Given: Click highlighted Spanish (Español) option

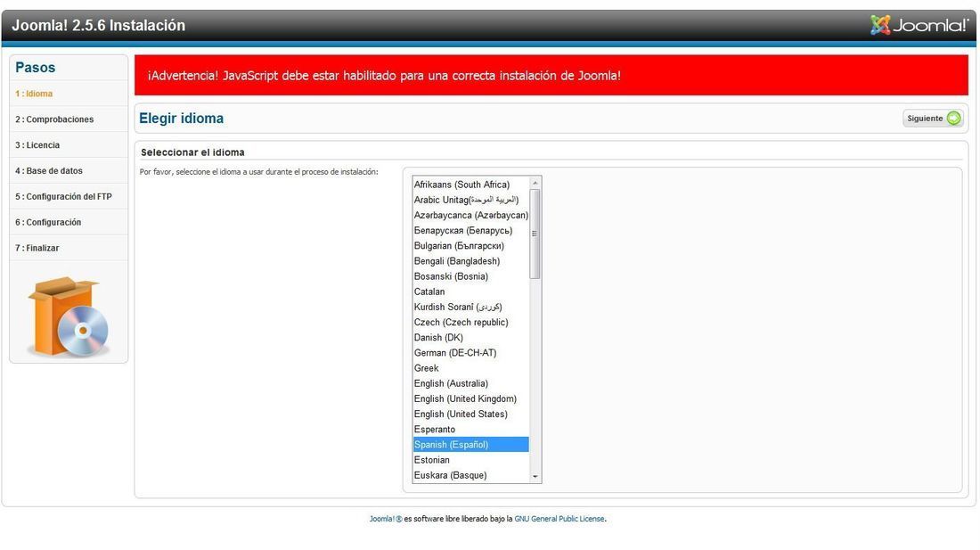Looking at the screenshot, I should click(471, 445).
